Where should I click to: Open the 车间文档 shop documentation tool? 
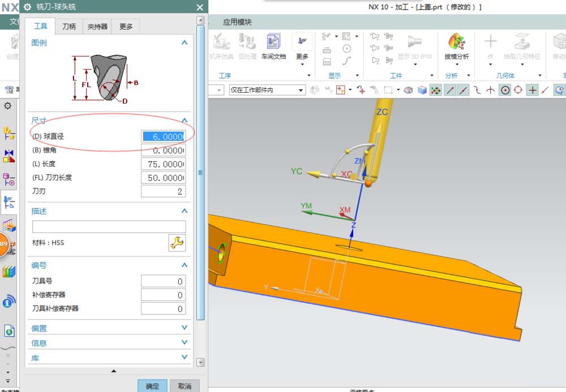click(273, 45)
